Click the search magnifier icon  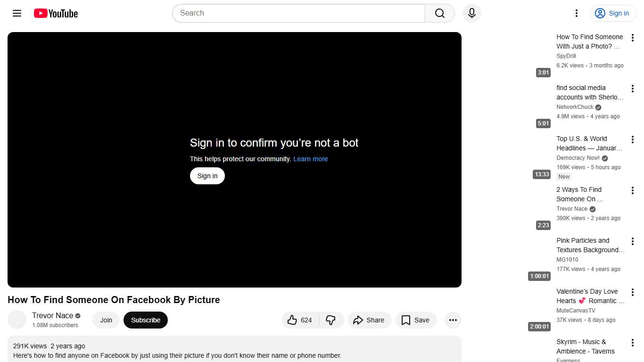[x=439, y=13]
